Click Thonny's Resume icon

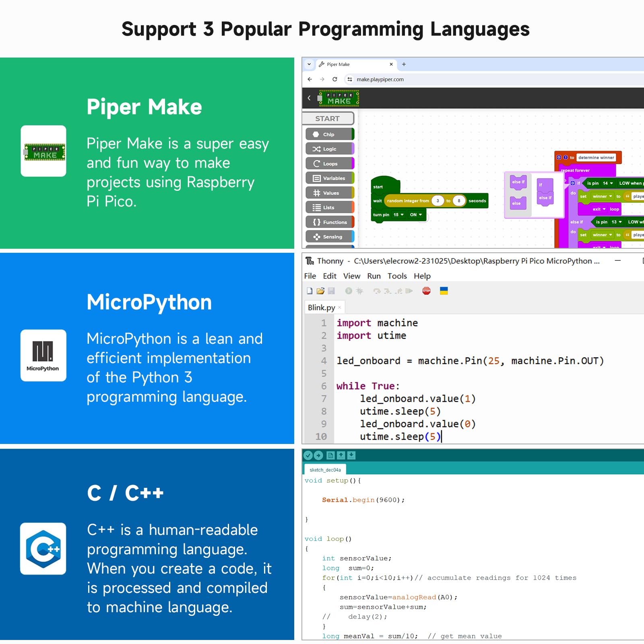409,291
